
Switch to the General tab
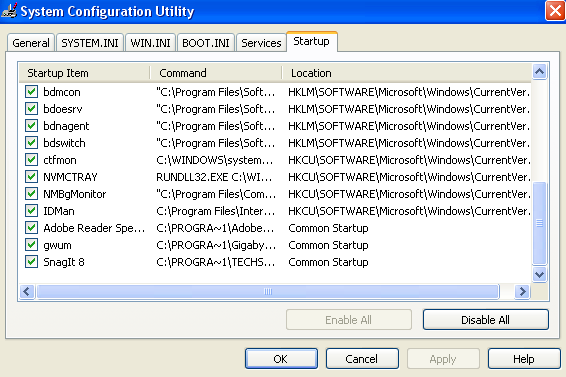(31, 43)
